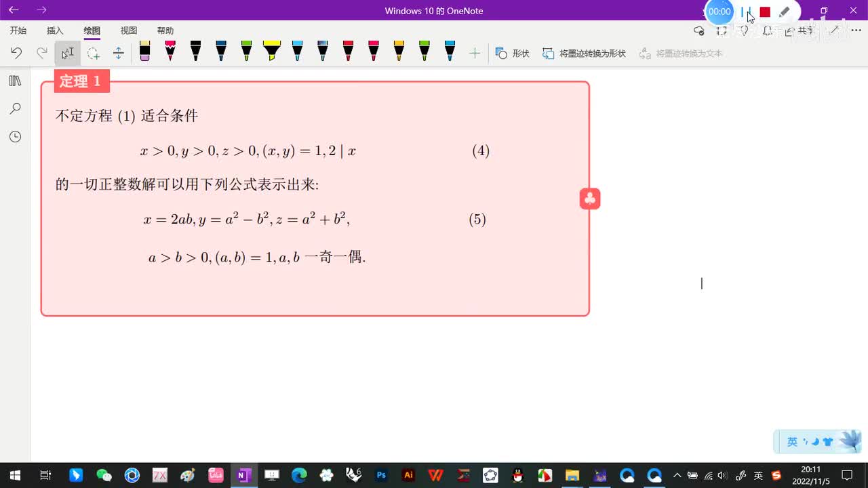868x488 pixels.
Task: Open the Action Center notifications
Action: [x=847, y=475]
